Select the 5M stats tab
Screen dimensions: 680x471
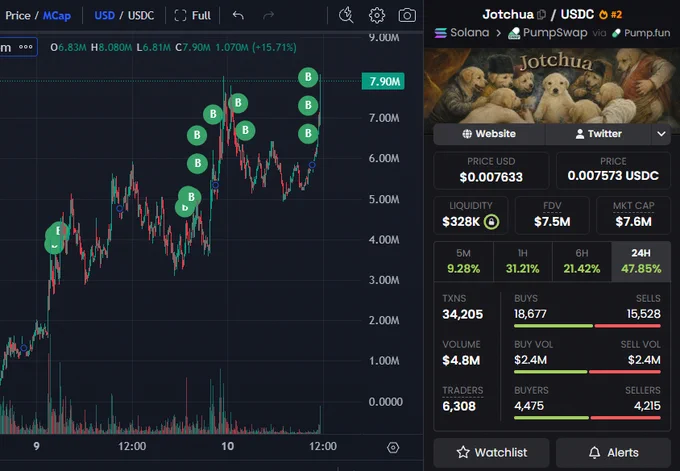[x=463, y=262]
